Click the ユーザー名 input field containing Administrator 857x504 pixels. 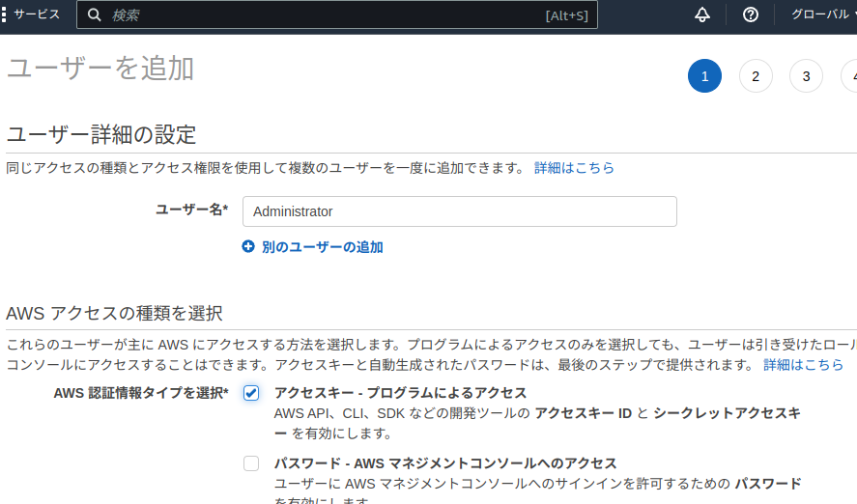point(460,211)
